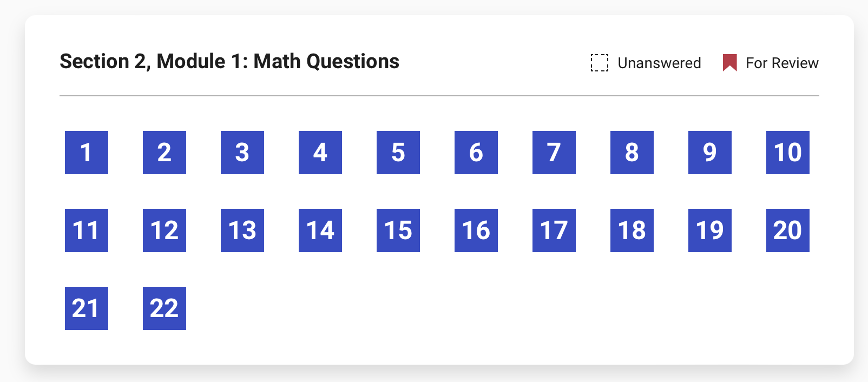This screenshot has width=868, height=382.
Task: Jump to question 10
Action: [787, 153]
